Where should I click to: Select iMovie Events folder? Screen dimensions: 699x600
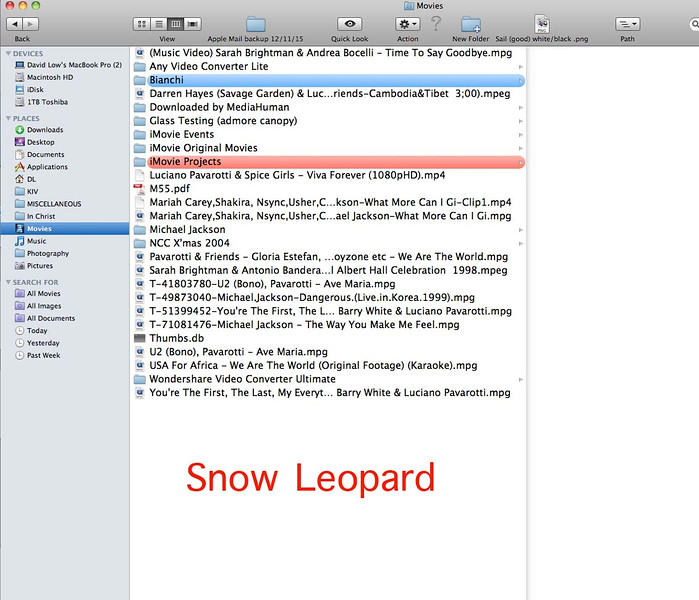tap(329, 135)
